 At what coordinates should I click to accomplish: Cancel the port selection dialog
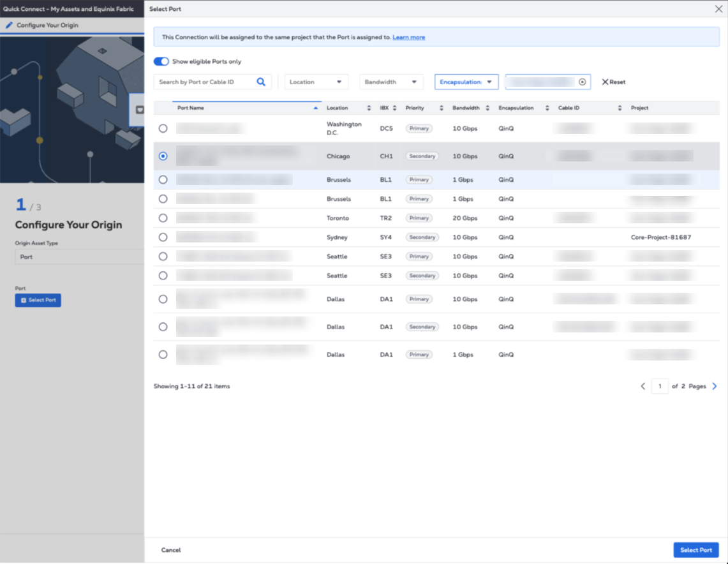point(171,550)
